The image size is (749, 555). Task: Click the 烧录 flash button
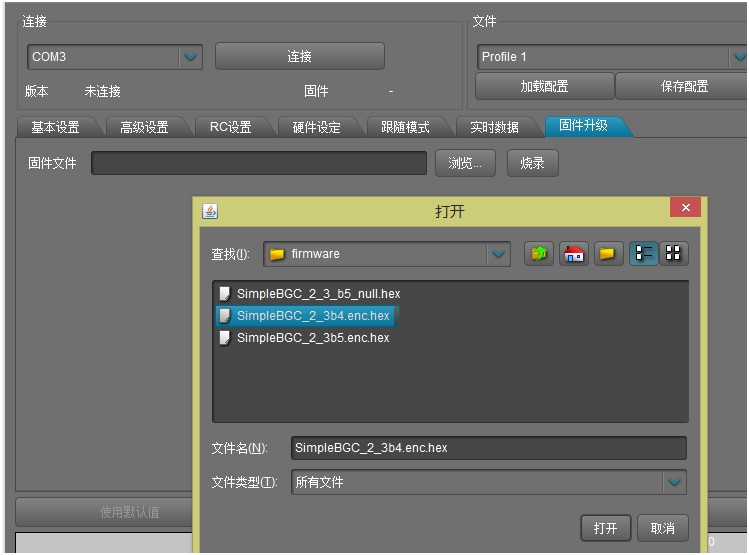(x=533, y=163)
